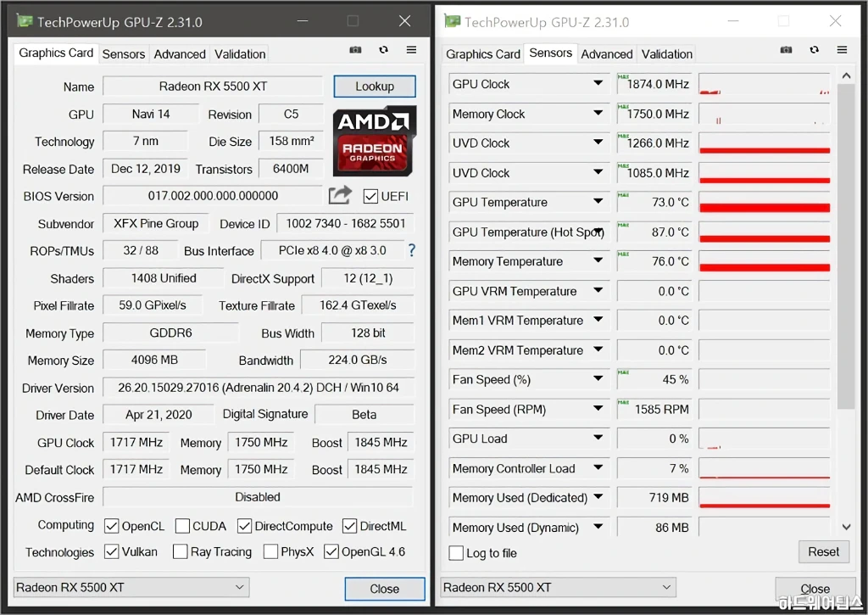This screenshot has height=615, width=868.
Task: Click scroll-up arrow in sensors list
Action: point(847,75)
